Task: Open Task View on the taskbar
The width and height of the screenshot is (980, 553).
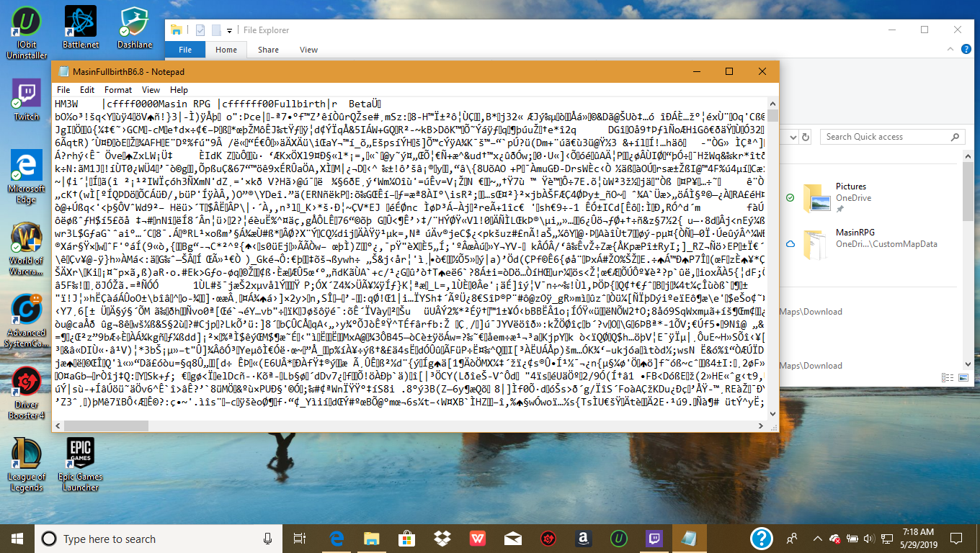Action: click(300, 539)
